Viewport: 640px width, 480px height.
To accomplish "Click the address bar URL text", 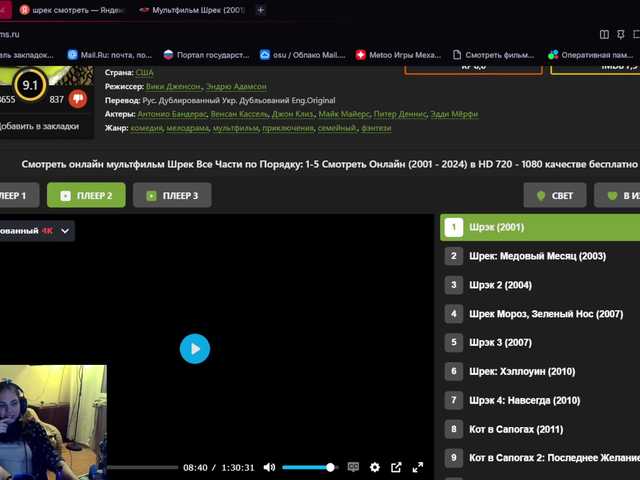I will (x=10, y=35).
